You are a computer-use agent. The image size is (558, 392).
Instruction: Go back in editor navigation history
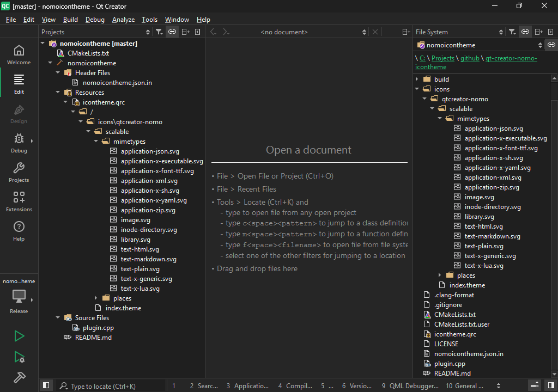[x=213, y=32]
